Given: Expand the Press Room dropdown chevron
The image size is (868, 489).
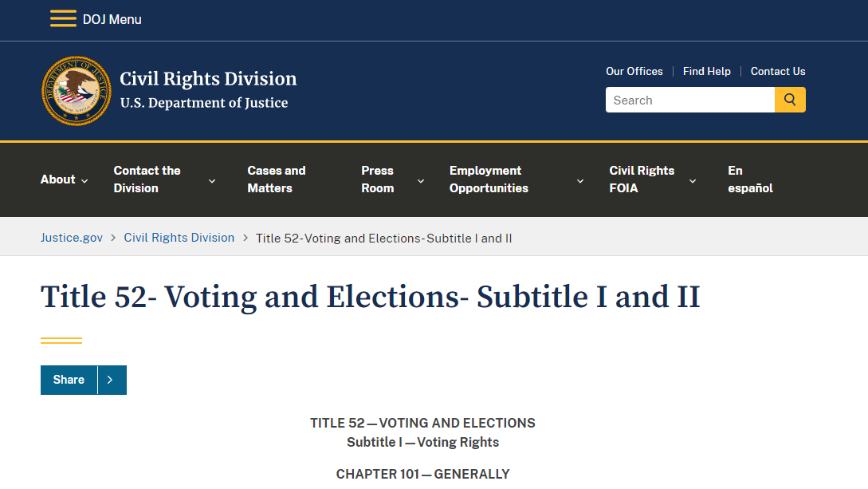Looking at the screenshot, I should [421, 181].
